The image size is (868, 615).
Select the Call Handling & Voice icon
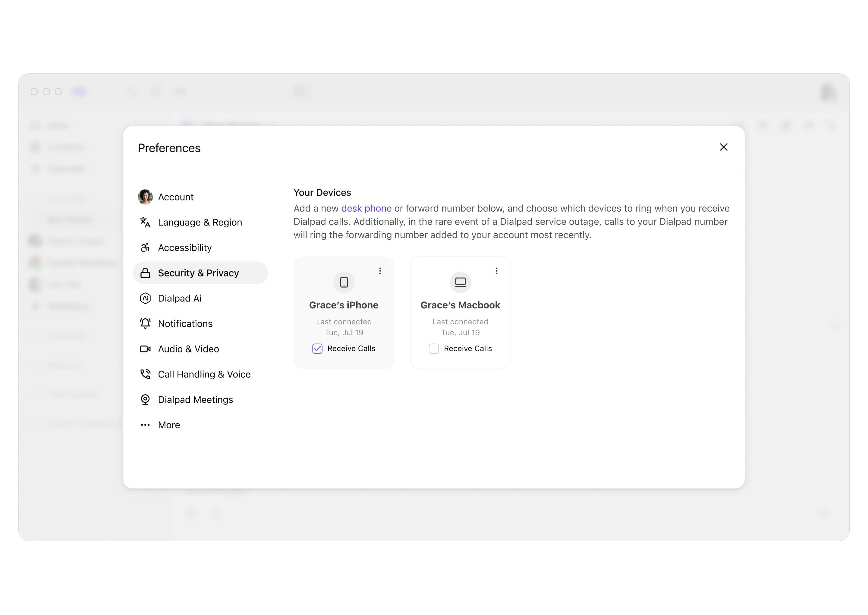tap(145, 374)
